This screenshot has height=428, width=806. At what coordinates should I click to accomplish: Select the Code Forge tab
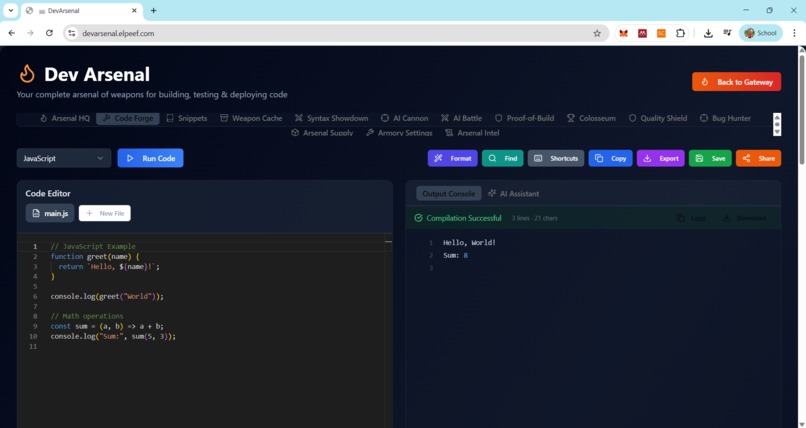(x=127, y=118)
